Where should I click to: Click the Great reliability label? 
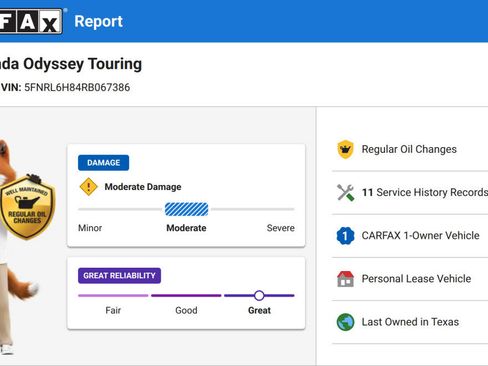[x=259, y=310]
